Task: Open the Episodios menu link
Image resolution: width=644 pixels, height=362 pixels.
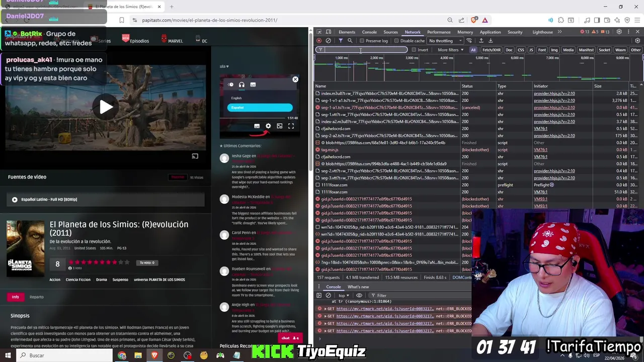Action: coord(139,41)
